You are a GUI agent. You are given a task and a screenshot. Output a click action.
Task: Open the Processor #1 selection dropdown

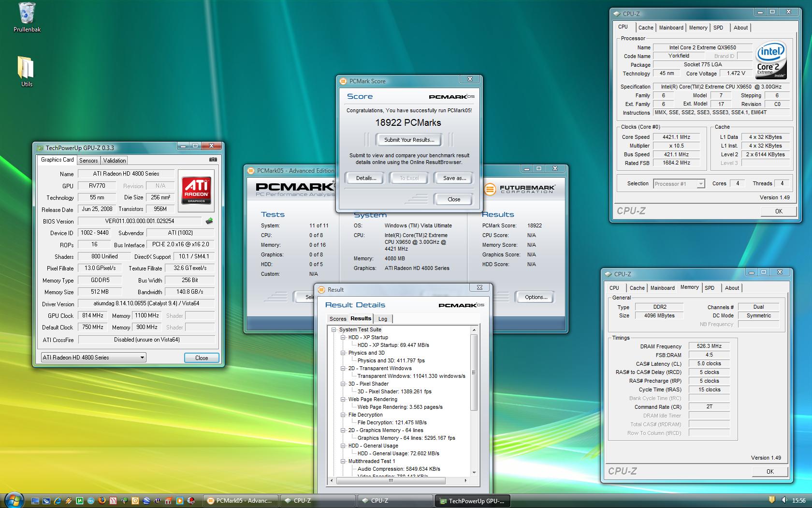pos(679,184)
